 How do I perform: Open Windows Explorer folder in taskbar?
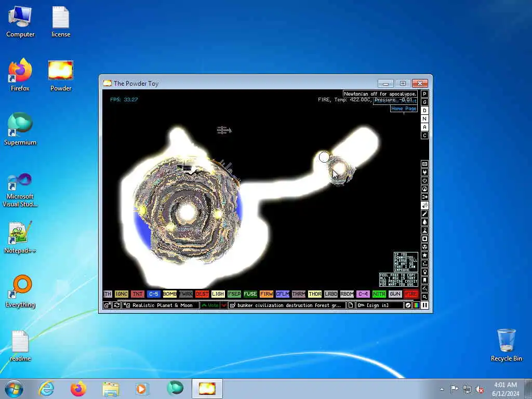110,389
